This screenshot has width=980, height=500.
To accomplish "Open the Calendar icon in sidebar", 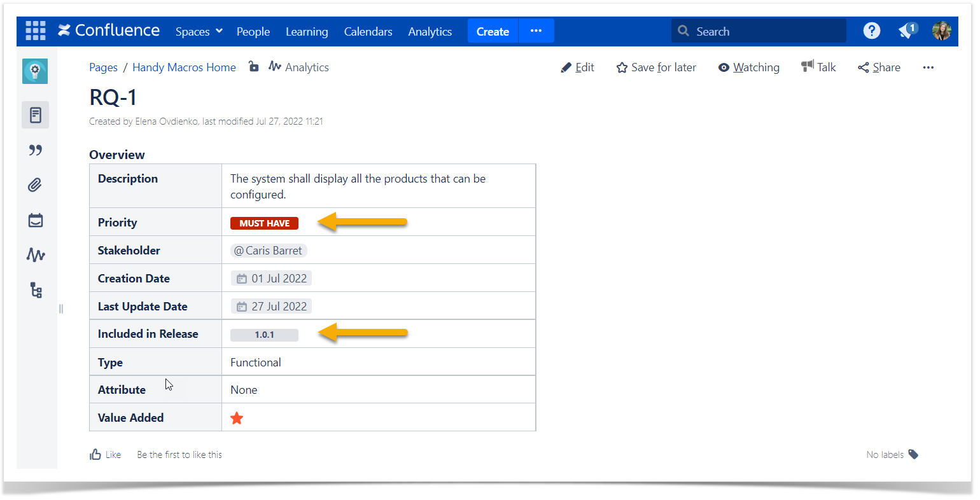I will point(36,220).
